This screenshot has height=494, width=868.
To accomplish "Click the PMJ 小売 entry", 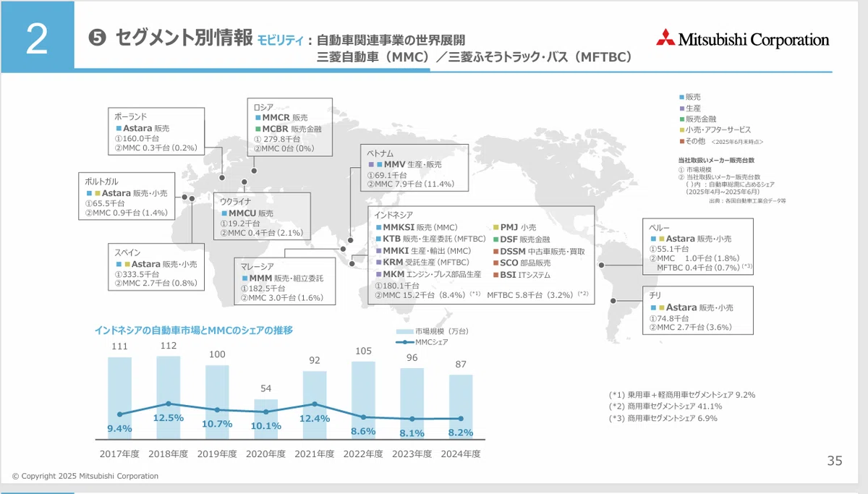I will point(514,227).
